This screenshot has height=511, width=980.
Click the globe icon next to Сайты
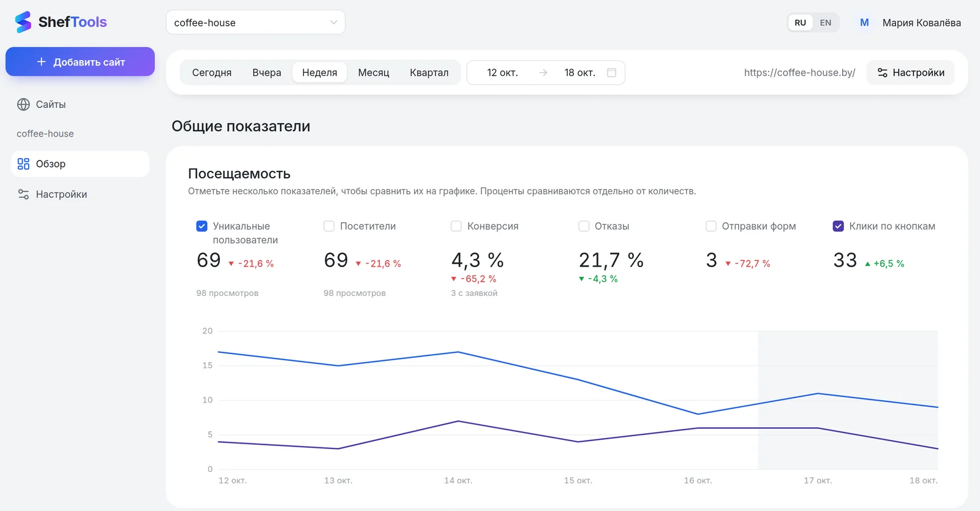pyautogui.click(x=23, y=104)
